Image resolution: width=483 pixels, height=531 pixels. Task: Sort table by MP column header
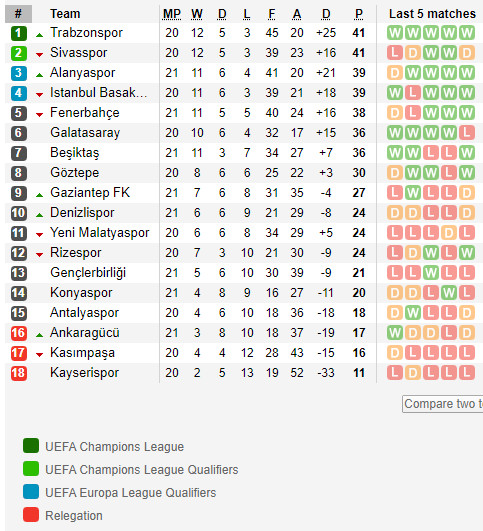172,14
